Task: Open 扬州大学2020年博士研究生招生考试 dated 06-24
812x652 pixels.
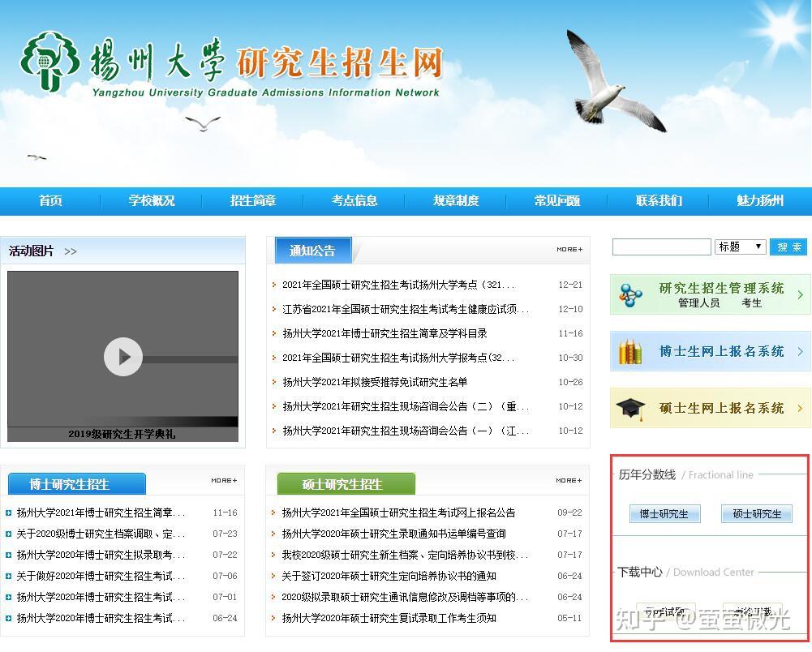Action: click(101, 618)
